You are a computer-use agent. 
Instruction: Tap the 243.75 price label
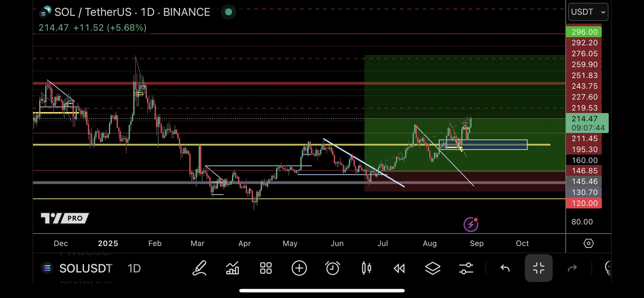(584, 86)
